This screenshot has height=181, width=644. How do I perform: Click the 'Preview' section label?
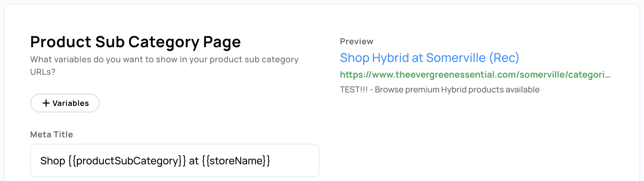click(356, 41)
